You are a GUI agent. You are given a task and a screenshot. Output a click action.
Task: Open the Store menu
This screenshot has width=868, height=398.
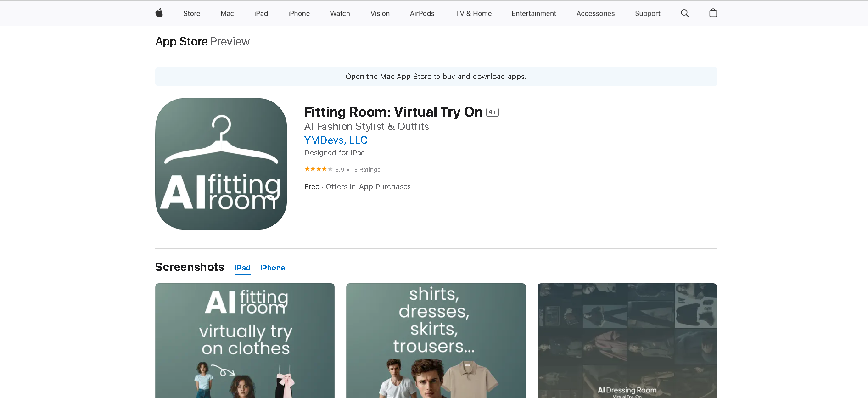pyautogui.click(x=191, y=13)
